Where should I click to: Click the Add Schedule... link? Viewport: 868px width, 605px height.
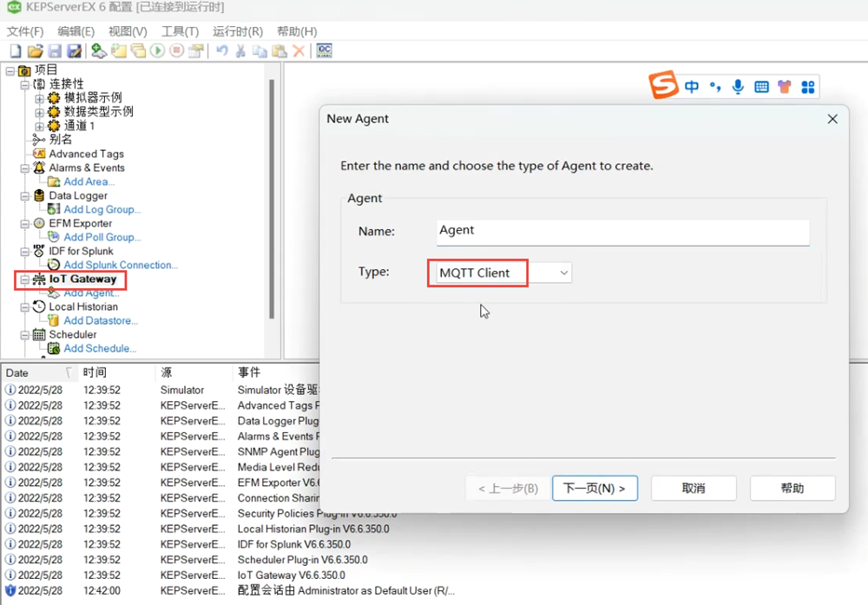click(x=100, y=348)
